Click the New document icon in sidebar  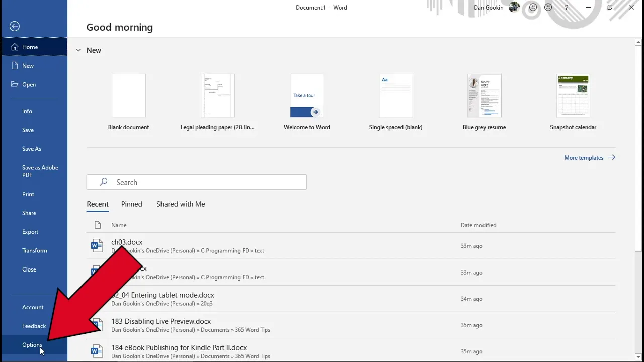coord(15,66)
